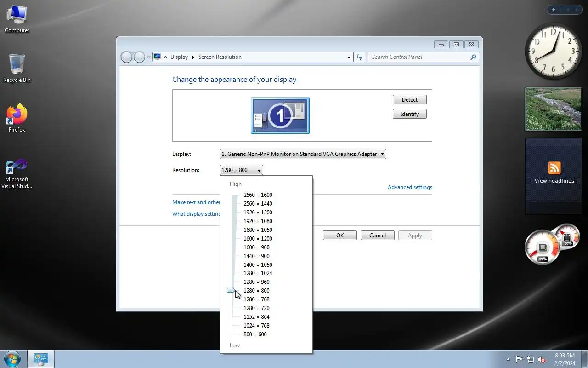588x368 pixels.
Task: Choose 2560 × 1440 resolution
Action: 258,204
